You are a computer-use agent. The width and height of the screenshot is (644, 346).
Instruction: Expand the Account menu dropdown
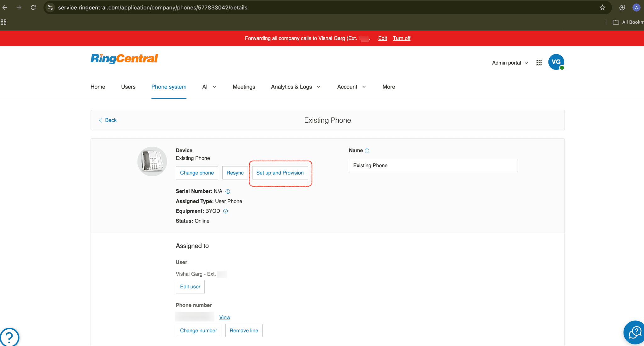pos(352,87)
